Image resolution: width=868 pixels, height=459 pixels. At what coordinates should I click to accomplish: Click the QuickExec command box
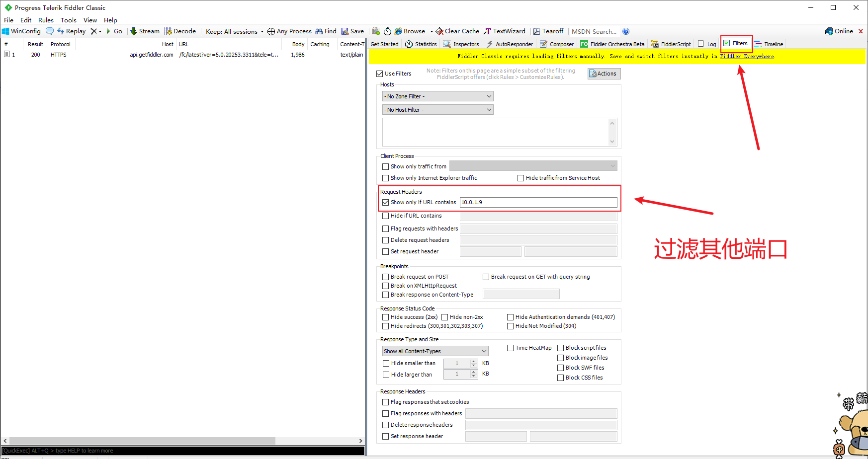pyautogui.click(x=183, y=451)
